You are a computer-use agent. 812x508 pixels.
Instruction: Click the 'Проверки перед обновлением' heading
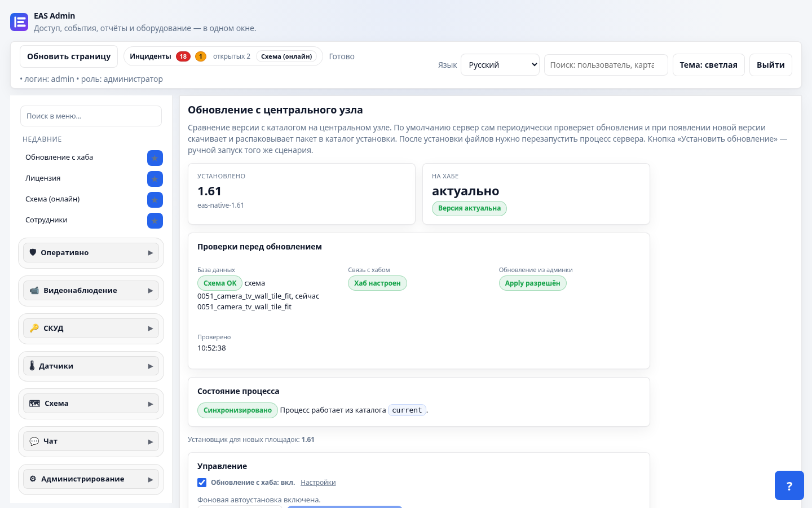pyautogui.click(x=259, y=247)
